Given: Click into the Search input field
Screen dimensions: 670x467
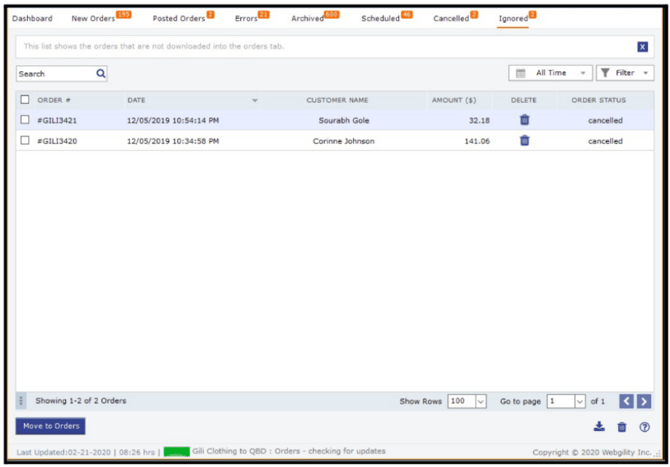Looking at the screenshot, I should tap(56, 73).
